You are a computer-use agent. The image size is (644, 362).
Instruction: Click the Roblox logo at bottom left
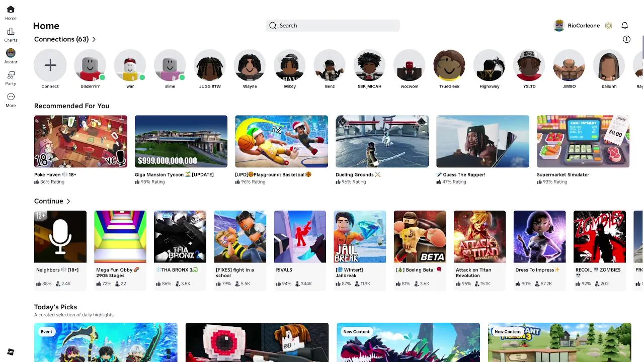(11, 352)
